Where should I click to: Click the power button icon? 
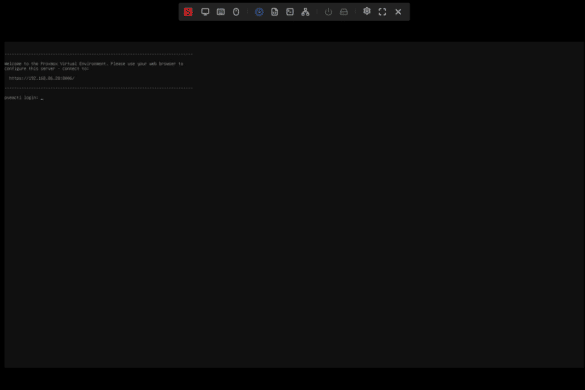click(x=328, y=12)
